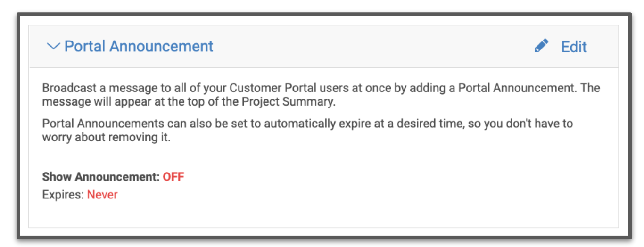The height and width of the screenshot is (247, 644).
Task: Click the empty header bar between title and Edit
Action: [x=372, y=46]
